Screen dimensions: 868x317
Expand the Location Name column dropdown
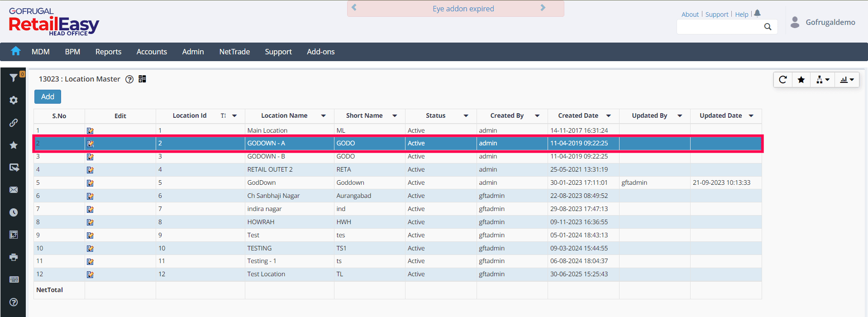point(324,116)
